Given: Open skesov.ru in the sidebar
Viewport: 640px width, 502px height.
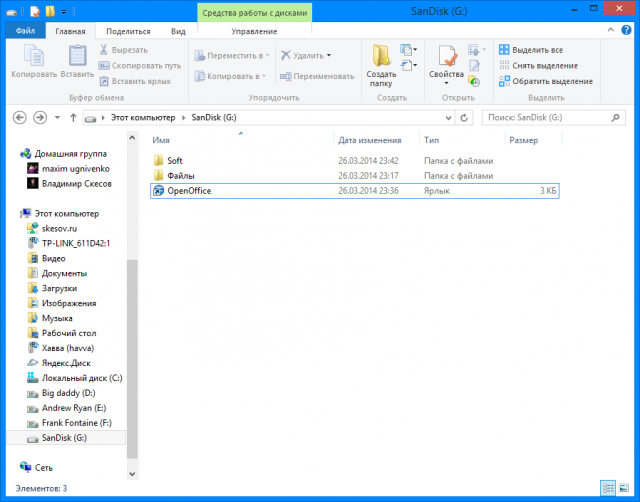Looking at the screenshot, I should (59, 229).
